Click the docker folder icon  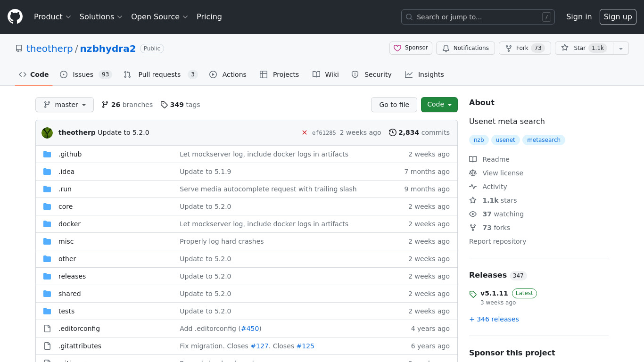[x=47, y=224]
